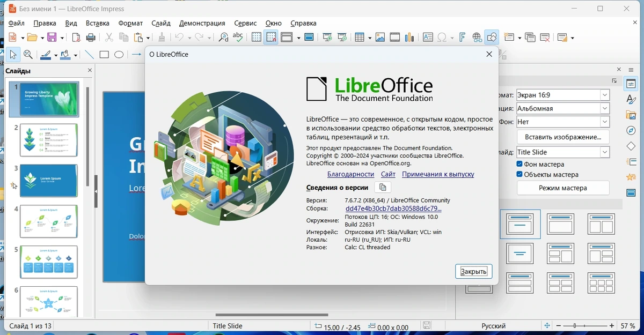Click the Copy icon in toolbar
Screen dimensions: 644x335
pos(123,37)
